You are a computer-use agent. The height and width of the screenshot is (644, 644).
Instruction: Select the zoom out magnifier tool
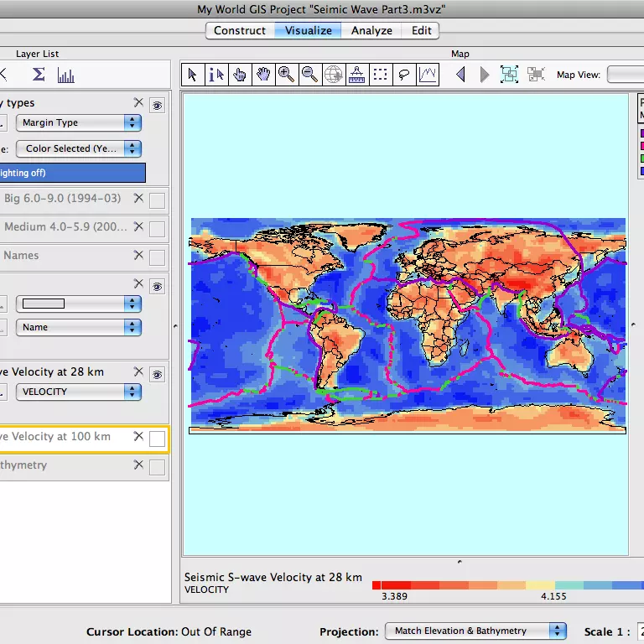tap(309, 75)
